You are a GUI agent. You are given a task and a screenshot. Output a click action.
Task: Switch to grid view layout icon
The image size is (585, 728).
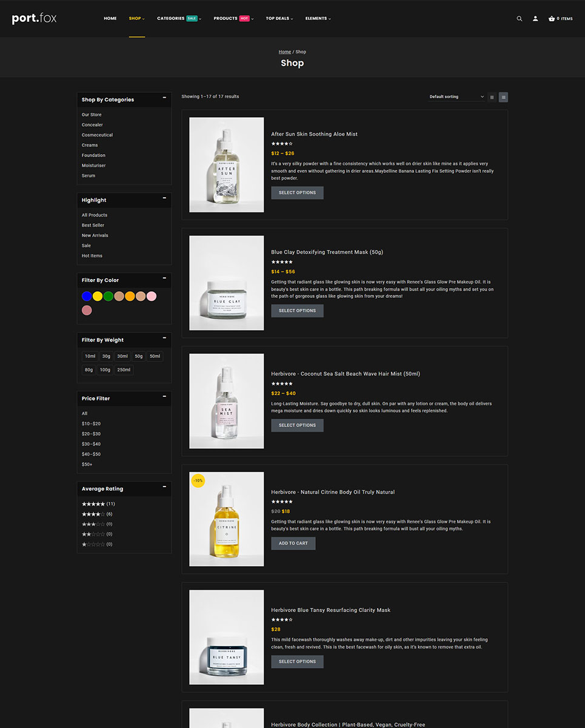point(492,97)
